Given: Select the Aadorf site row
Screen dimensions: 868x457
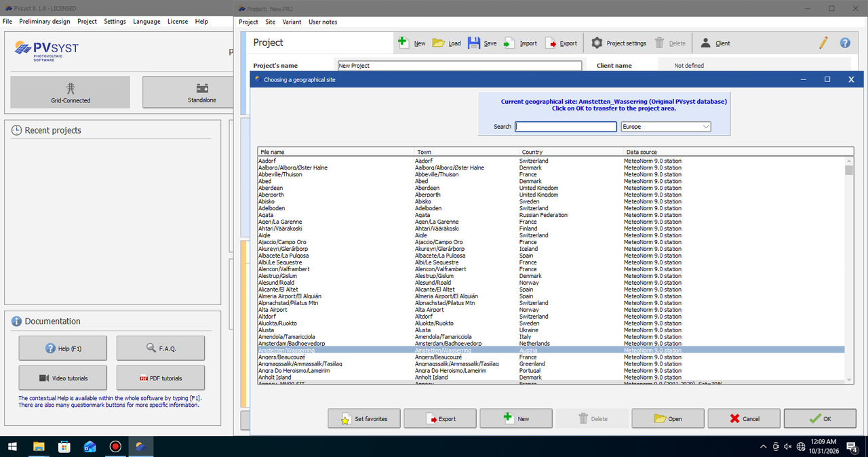Looking at the screenshot, I should (551, 161).
